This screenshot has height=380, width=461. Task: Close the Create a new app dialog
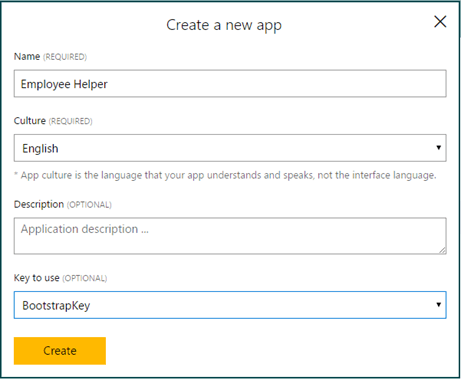pos(440,22)
